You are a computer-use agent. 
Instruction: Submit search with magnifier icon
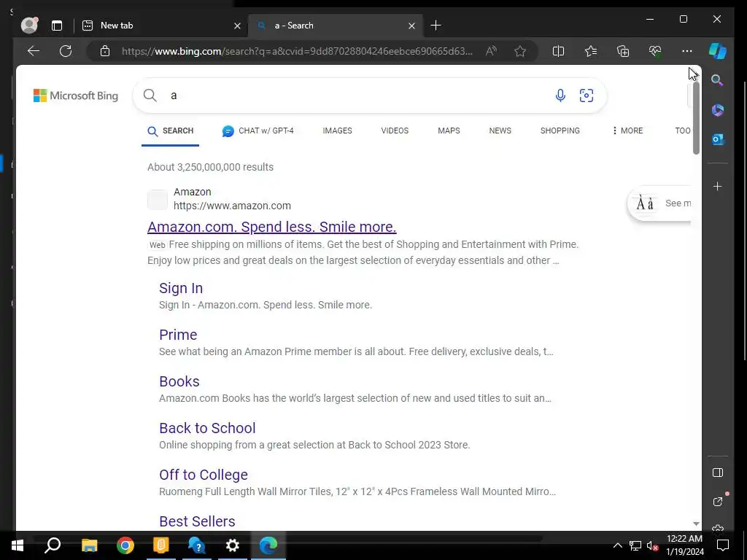pyautogui.click(x=150, y=96)
